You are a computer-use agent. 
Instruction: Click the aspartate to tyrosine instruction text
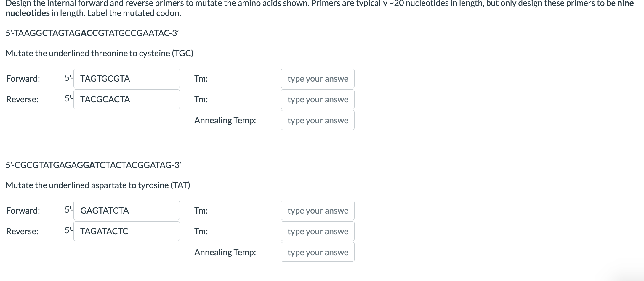point(98,185)
